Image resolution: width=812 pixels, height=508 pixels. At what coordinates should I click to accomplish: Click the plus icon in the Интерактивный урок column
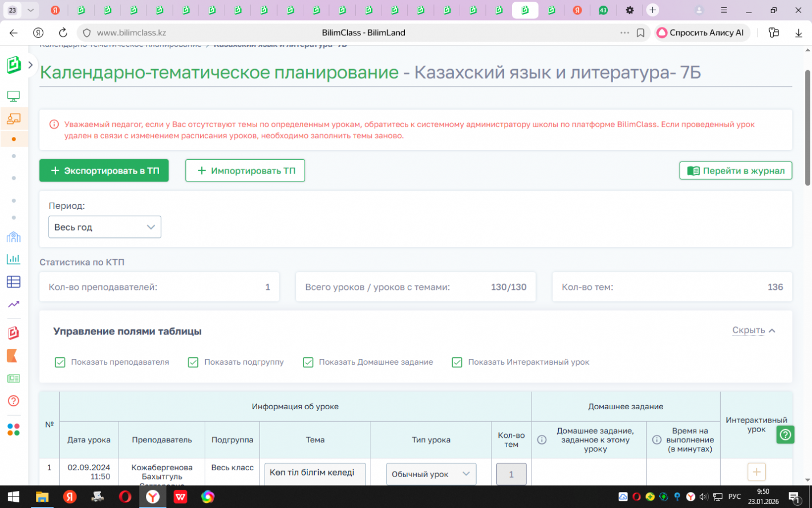click(756, 472)
